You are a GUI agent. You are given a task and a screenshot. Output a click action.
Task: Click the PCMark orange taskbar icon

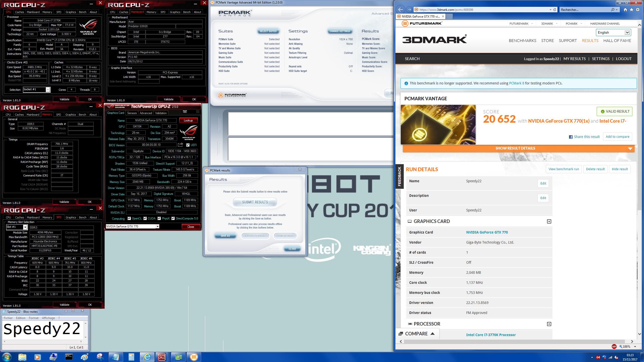pos(194,357)
